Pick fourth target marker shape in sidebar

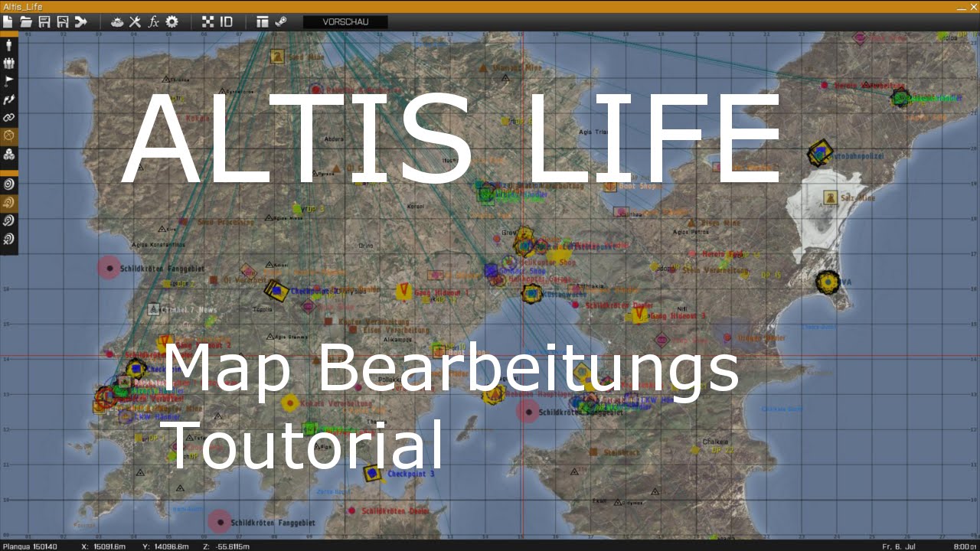[x=9, y=240]
